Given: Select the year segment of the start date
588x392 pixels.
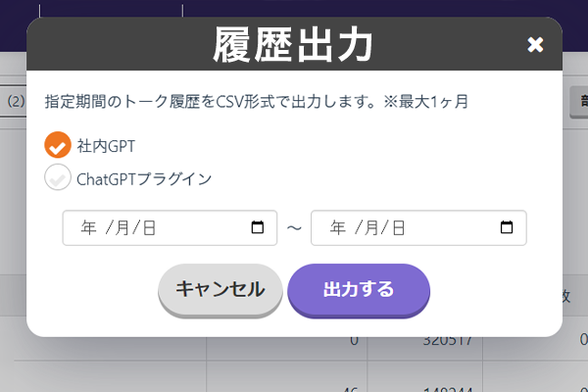Looking at the screenshot, I should click(x=88, y=228).
